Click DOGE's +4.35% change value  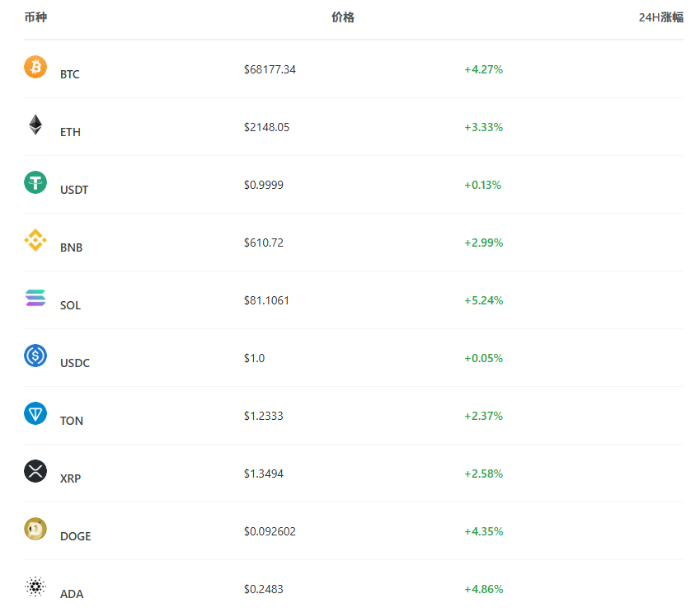483,531
